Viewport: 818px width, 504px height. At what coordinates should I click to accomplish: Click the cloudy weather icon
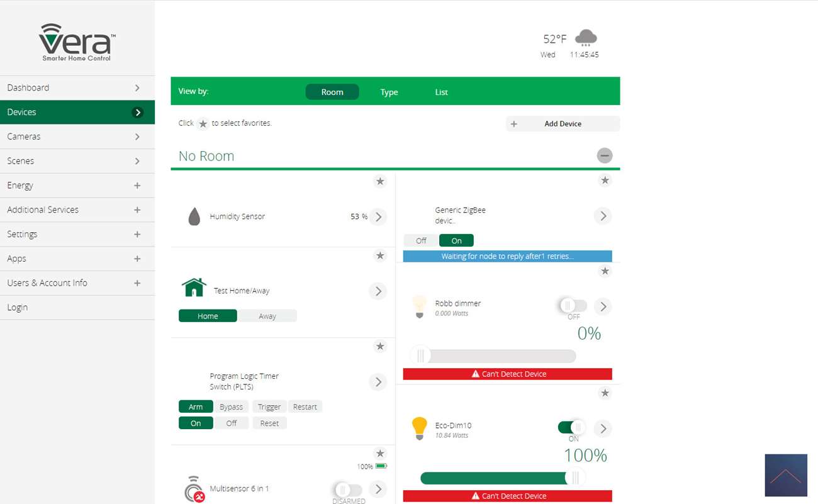click(586, 38)
